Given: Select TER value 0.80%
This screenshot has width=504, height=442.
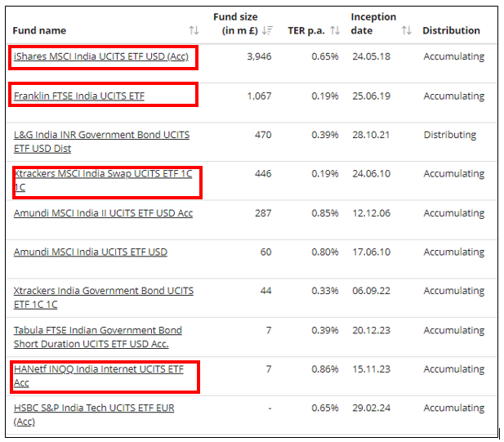Looking at the screenshot, I should click(x=325, y=252).
